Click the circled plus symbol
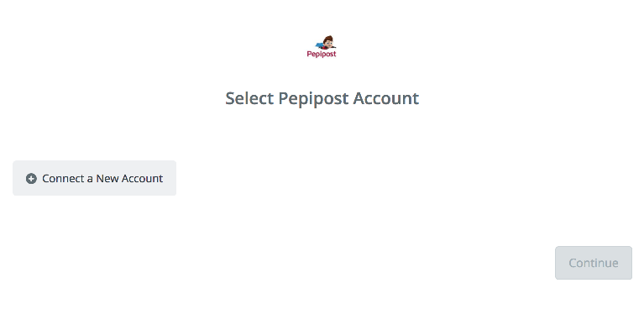Image resolution: width=644 pixels, height=309 pixels. (x=31, y=178)
